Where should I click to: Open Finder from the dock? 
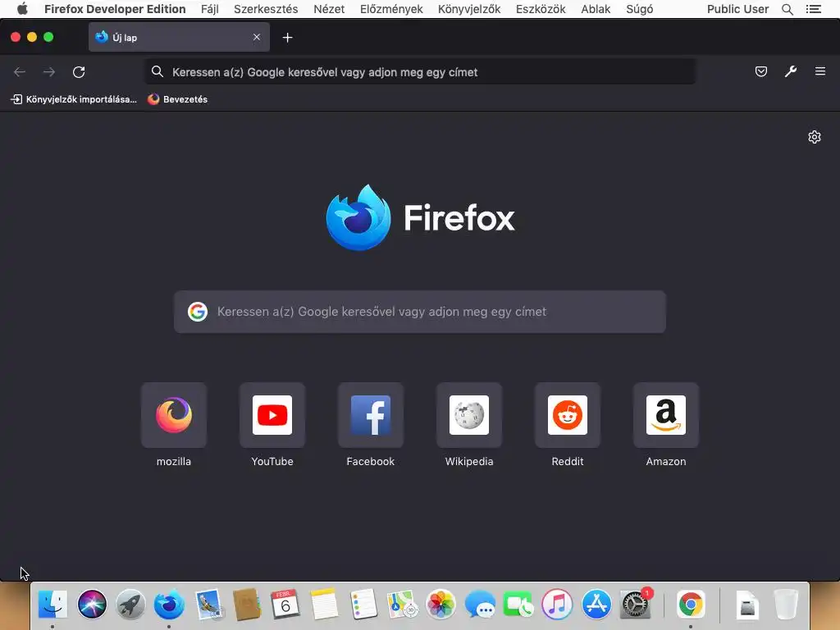coord(52,605)
